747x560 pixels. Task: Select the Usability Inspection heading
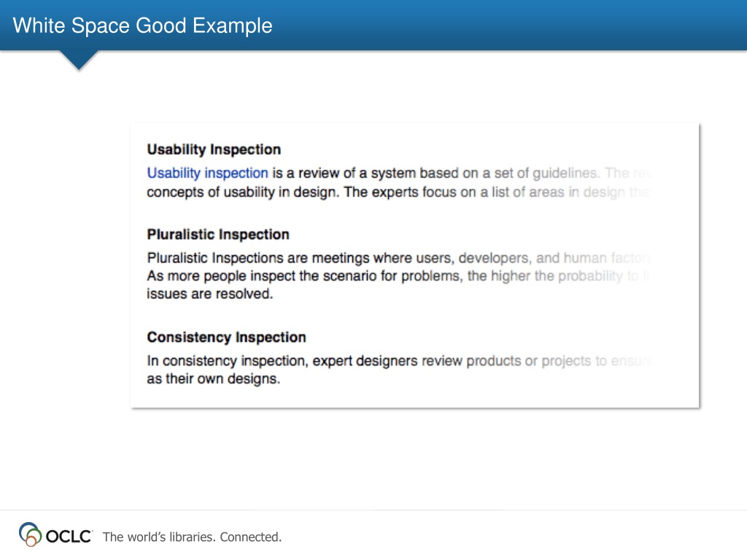(214, 149)
